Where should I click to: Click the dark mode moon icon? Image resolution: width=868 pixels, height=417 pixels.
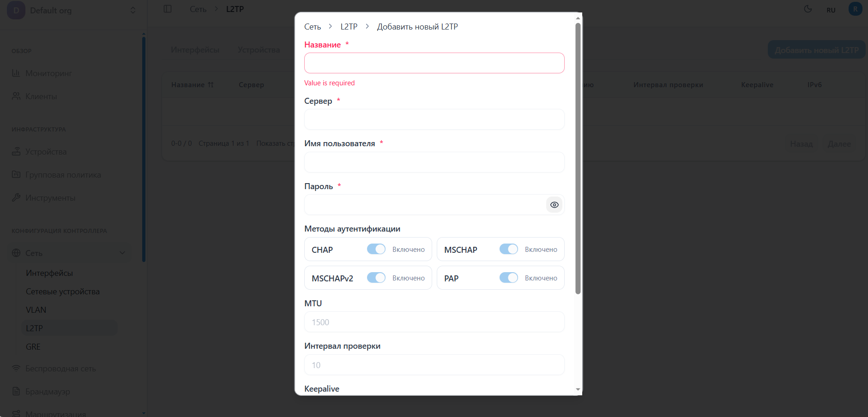808,9
